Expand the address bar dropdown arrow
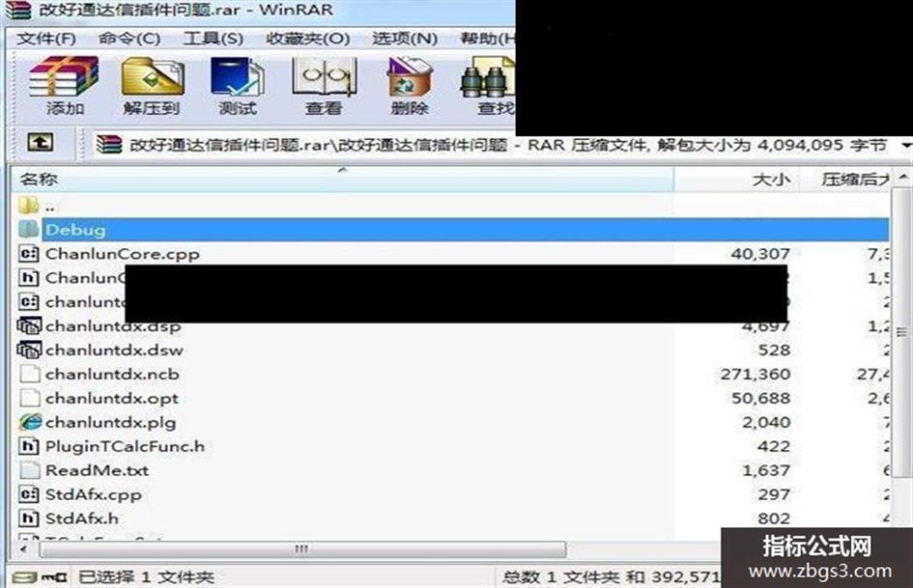Screen dimensions: 913x588 906,144
